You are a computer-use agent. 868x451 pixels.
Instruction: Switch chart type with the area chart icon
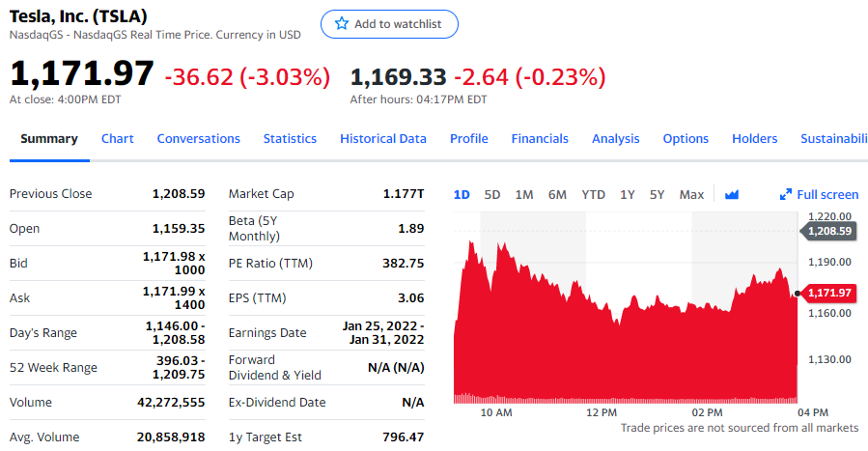pos(731,194)
